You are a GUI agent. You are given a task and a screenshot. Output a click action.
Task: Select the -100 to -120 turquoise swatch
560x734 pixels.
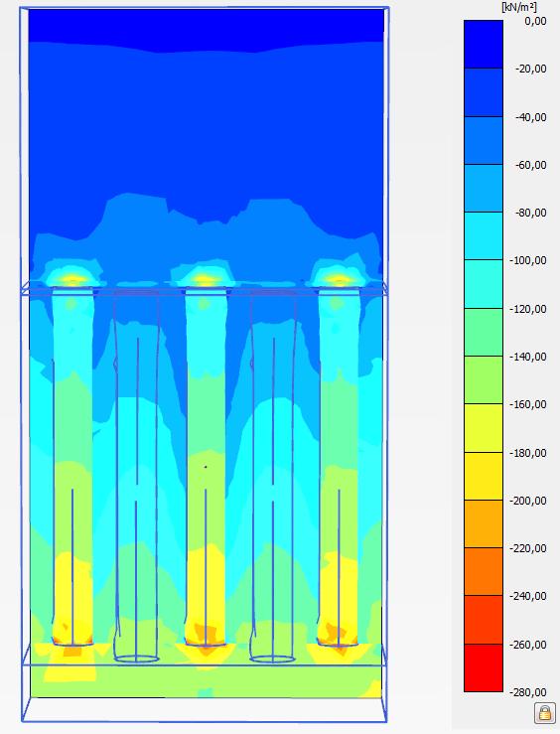484,284
